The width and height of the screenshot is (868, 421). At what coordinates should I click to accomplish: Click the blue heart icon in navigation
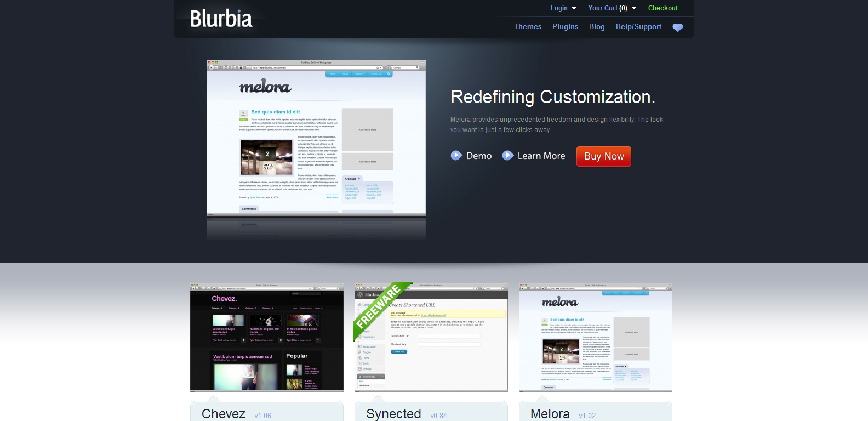pos(678,27)
